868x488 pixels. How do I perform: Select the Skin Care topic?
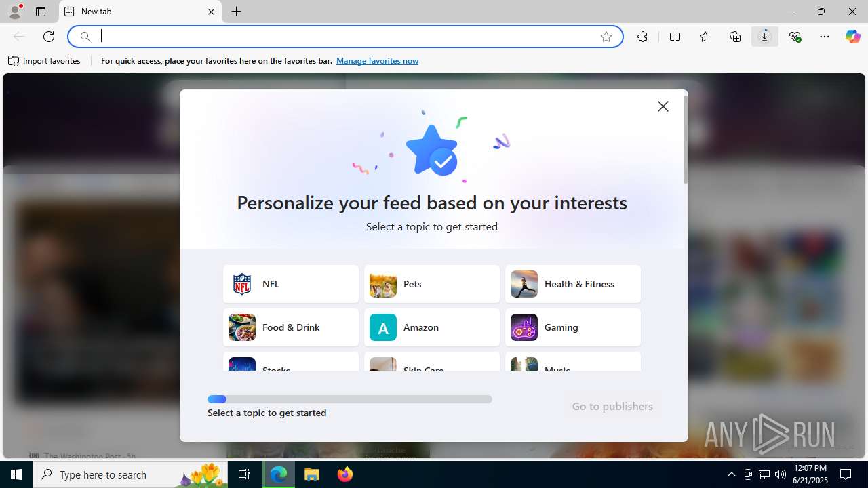[x=432, y=361]
